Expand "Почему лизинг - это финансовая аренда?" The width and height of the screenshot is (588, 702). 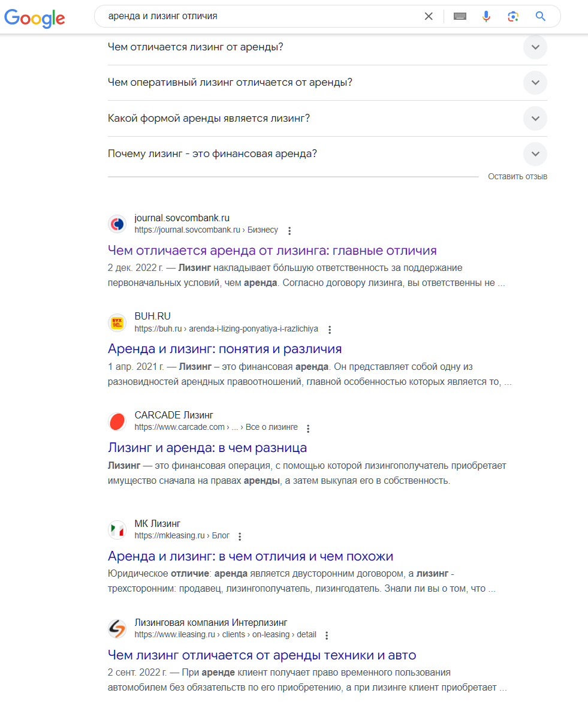coord(535,154)
